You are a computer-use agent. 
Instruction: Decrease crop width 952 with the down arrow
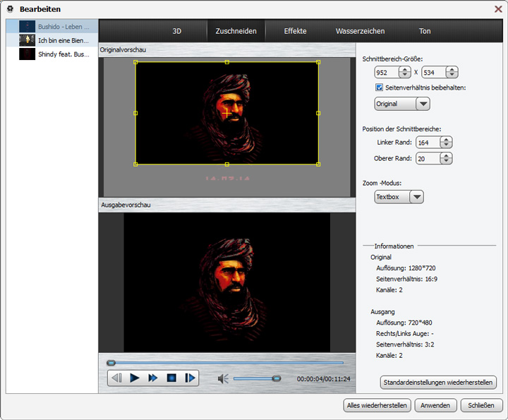point(405,75)
